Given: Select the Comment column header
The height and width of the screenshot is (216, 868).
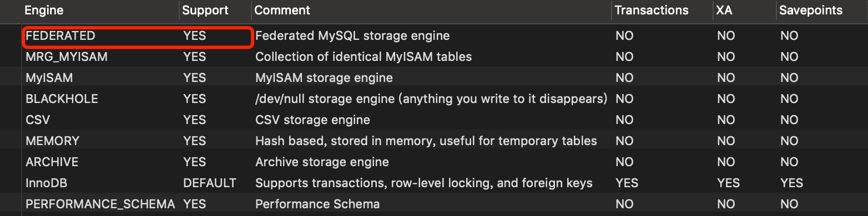Looking at the screenshot, I should [x=282, y=10].
